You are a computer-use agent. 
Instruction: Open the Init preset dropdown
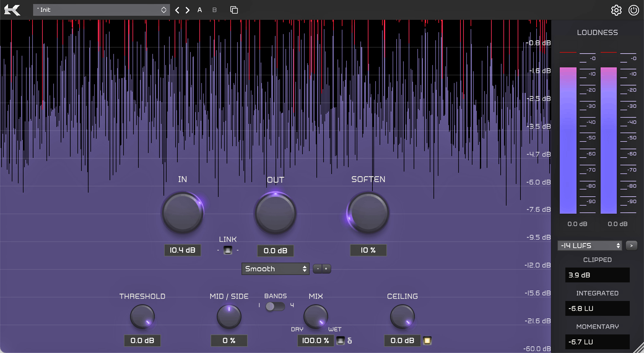pyautogui.click(x=101, y=10)
